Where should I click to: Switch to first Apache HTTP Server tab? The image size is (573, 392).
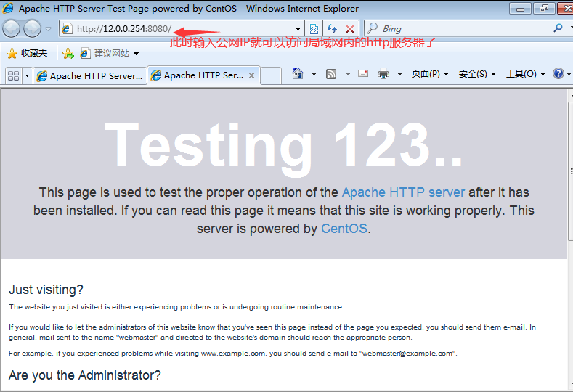(90, 75)
